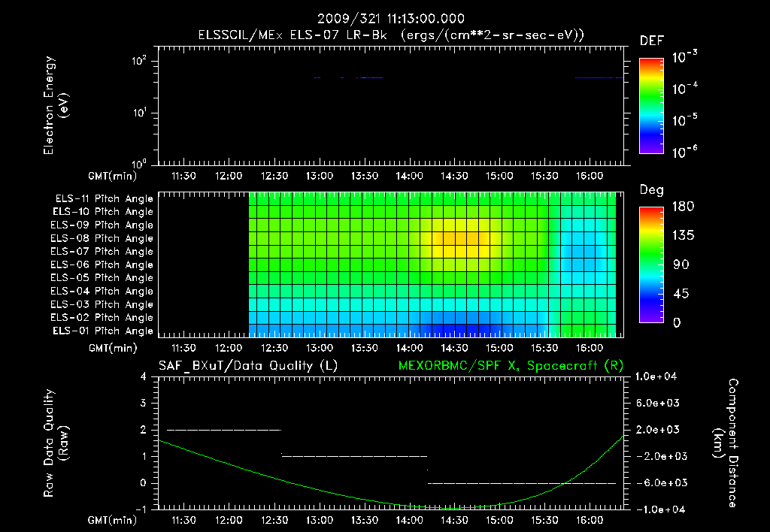This screenshot has width=770, height=532.
Task: Select the ELS-01 Pitch Angle row label
Action: [103, 331]
